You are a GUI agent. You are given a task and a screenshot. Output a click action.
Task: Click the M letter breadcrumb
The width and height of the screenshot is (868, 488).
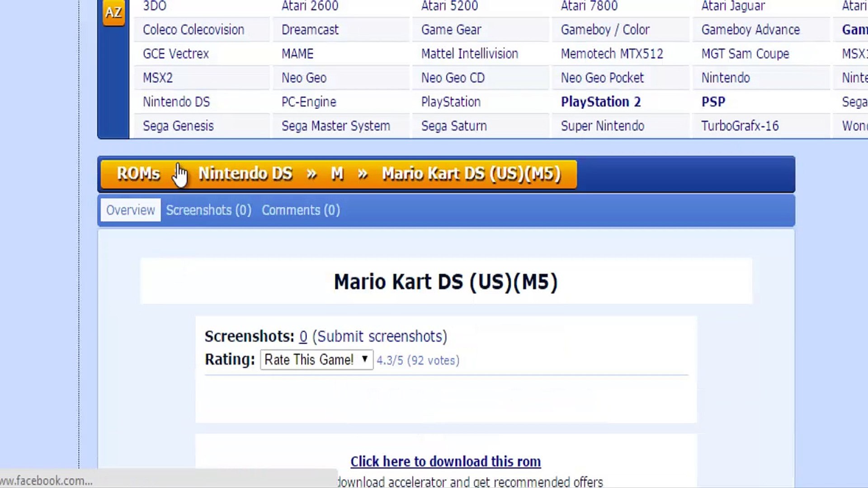coord(337,174)
